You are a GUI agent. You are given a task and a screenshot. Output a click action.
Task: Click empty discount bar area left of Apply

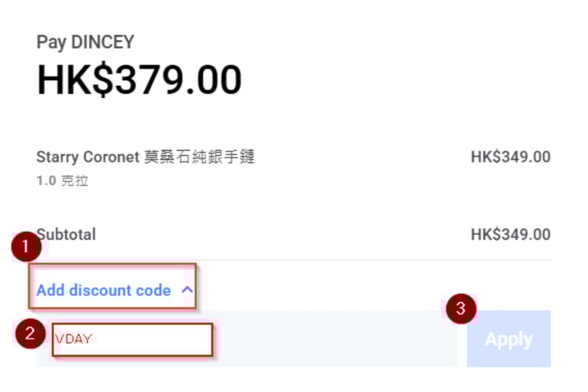click(x=335, y=338)
